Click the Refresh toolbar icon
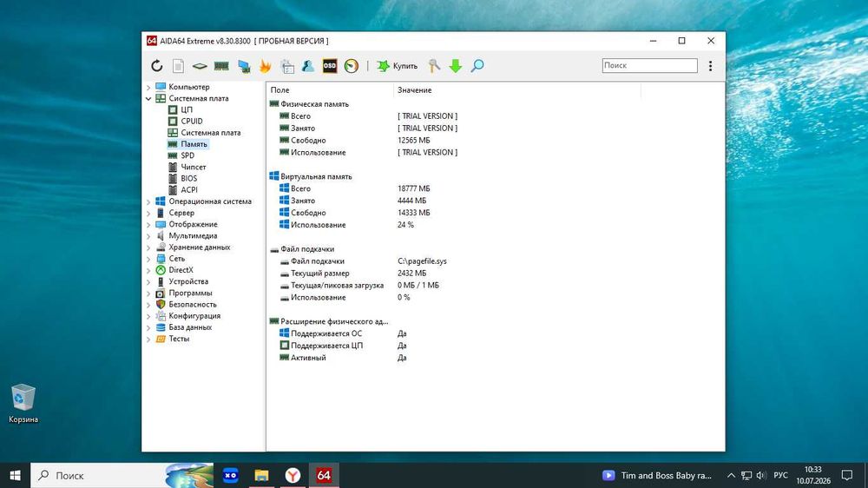 point(156,66)
